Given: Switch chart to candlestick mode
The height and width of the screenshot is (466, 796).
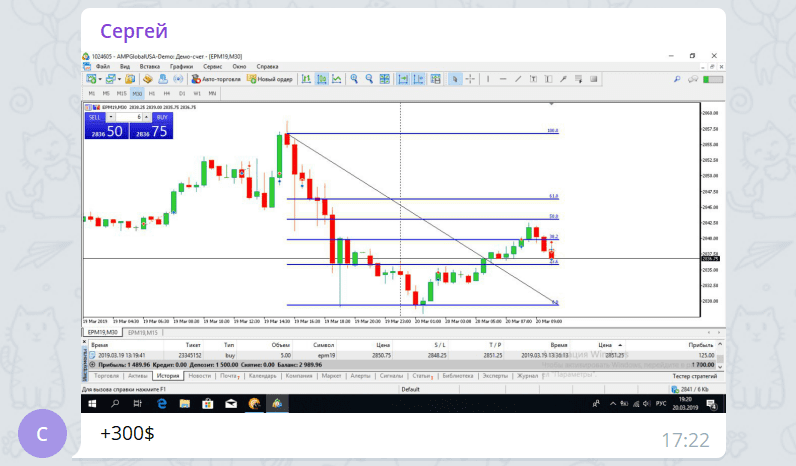Looking at the screenshot, I should (322, 79).
